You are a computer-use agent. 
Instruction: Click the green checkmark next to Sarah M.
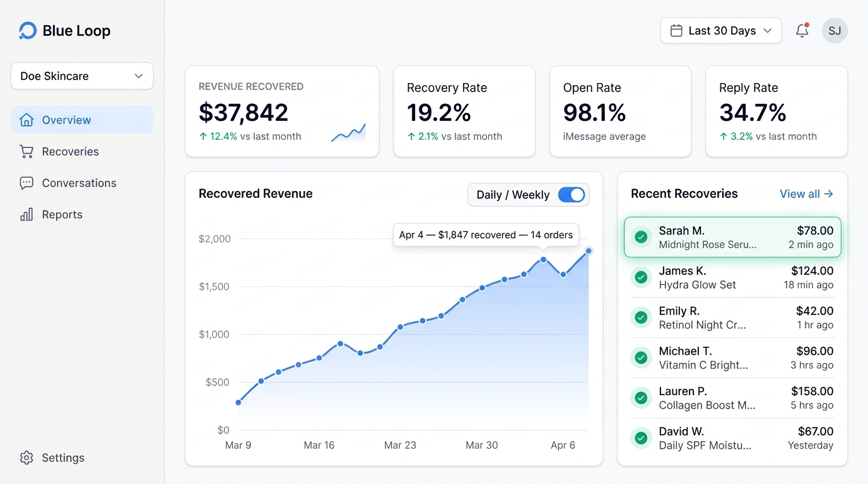click(641, 237)
